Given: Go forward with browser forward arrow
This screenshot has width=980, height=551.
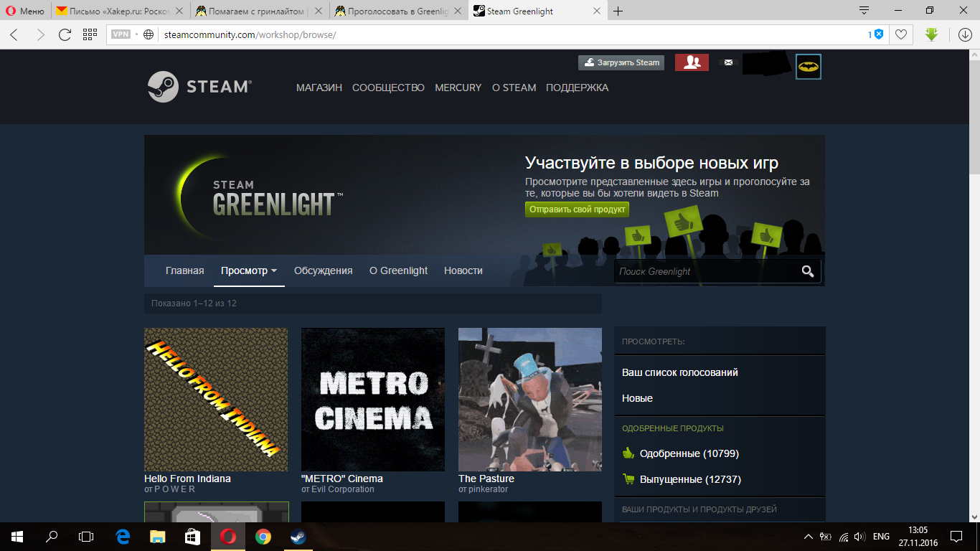Looking at the screenshot, I should (39, 34).
